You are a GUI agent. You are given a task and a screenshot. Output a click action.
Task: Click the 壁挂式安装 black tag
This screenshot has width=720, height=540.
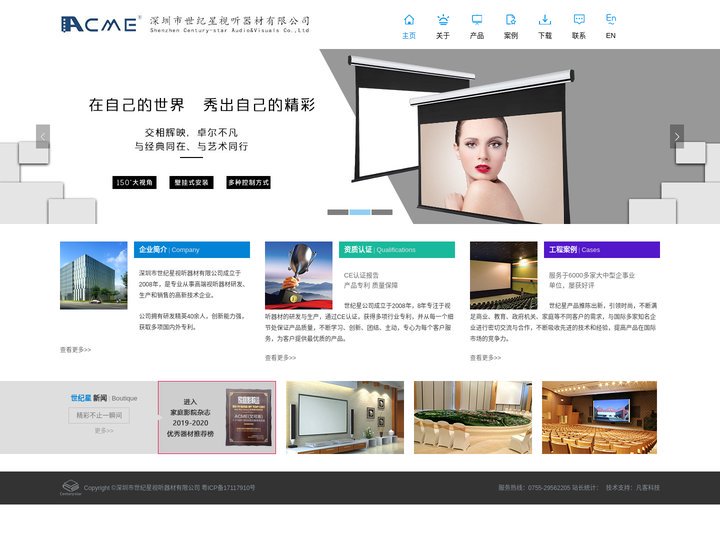191,182
